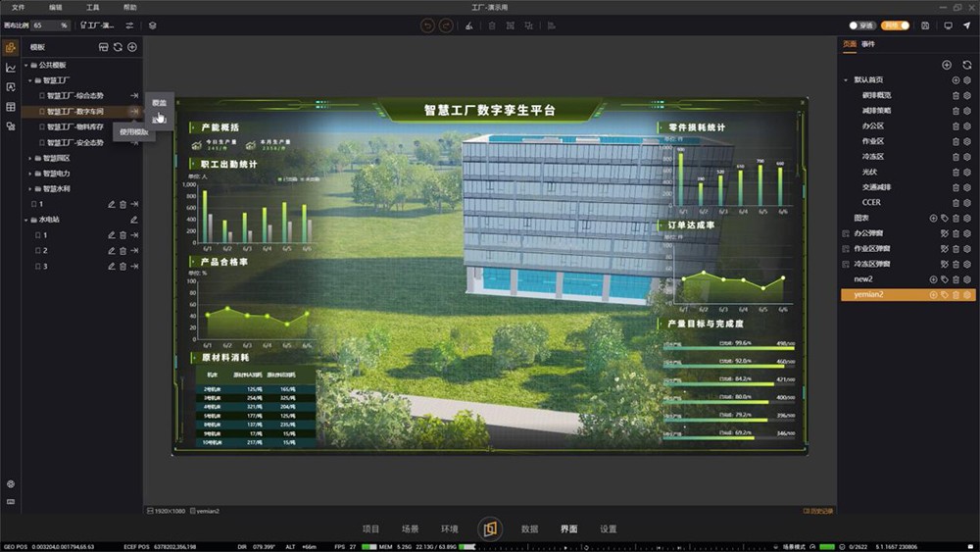Select the 智慧工厂-综合态势 template
Screen dimensions: 980x552
pos(78,96)
